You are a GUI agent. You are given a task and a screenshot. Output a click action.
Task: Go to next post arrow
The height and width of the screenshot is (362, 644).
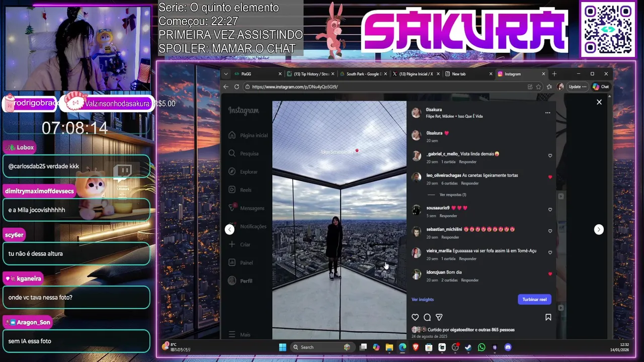(x=599, y=229)
